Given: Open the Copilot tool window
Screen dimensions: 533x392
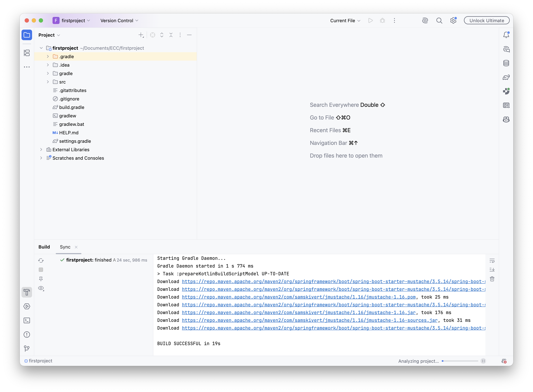Looking at the screenshot, I should point(506,119).
